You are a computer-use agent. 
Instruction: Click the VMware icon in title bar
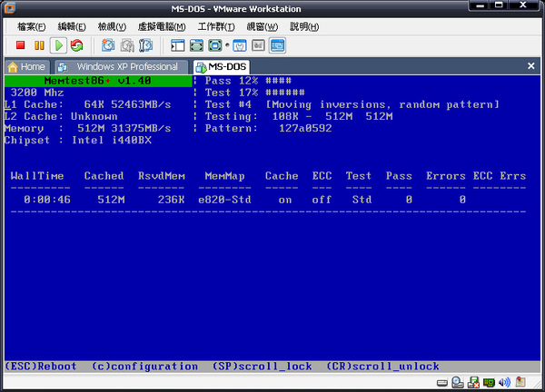[10, 8]
